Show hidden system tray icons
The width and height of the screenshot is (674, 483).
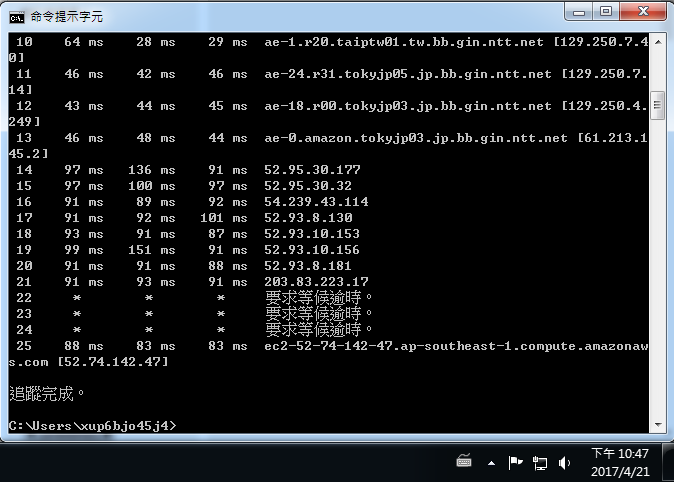[x=491, y=463]
